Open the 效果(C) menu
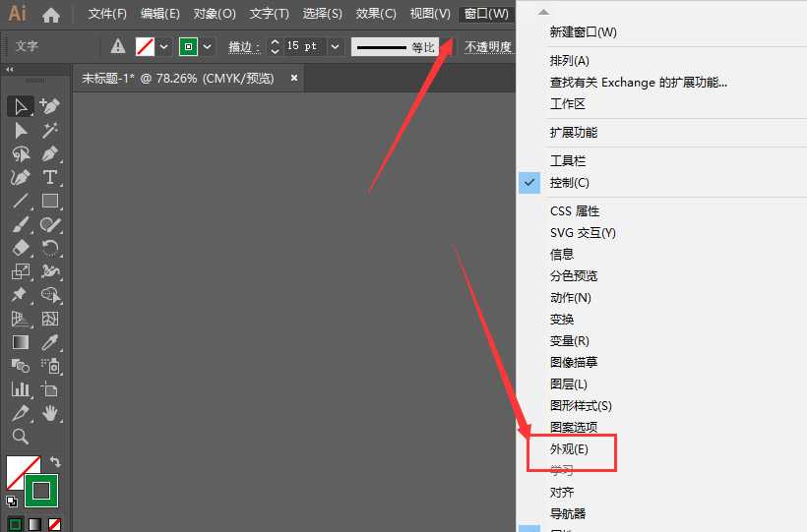Screen dimensions: 807x532 [x=376, y=14]
